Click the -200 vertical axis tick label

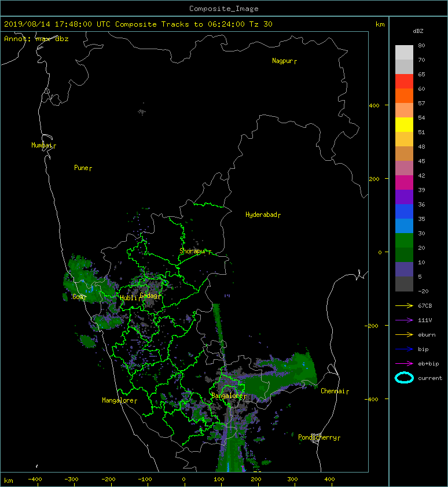(372, 326)
